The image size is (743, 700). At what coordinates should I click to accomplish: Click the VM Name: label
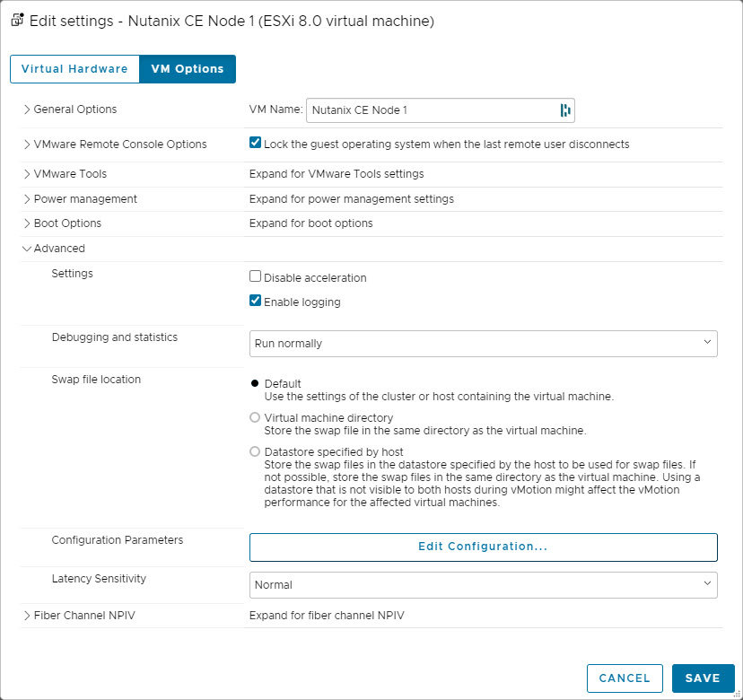click(275, 109)
